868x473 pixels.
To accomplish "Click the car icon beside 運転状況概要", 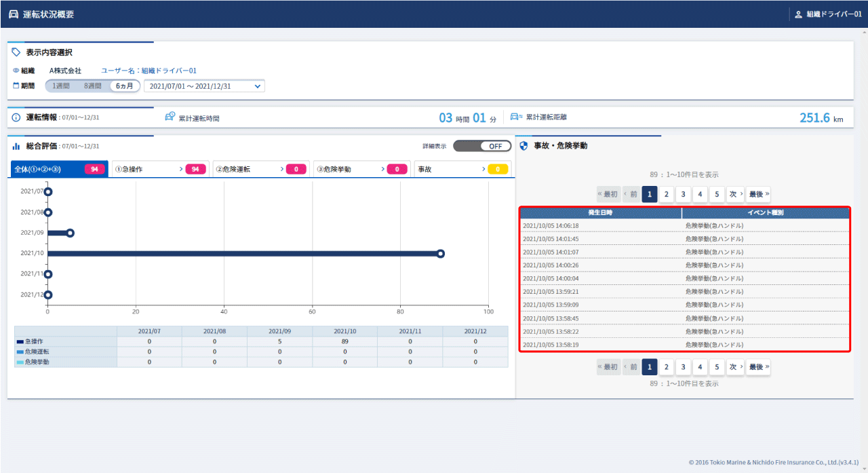I will pyautogui.click(x=14, y=14).
